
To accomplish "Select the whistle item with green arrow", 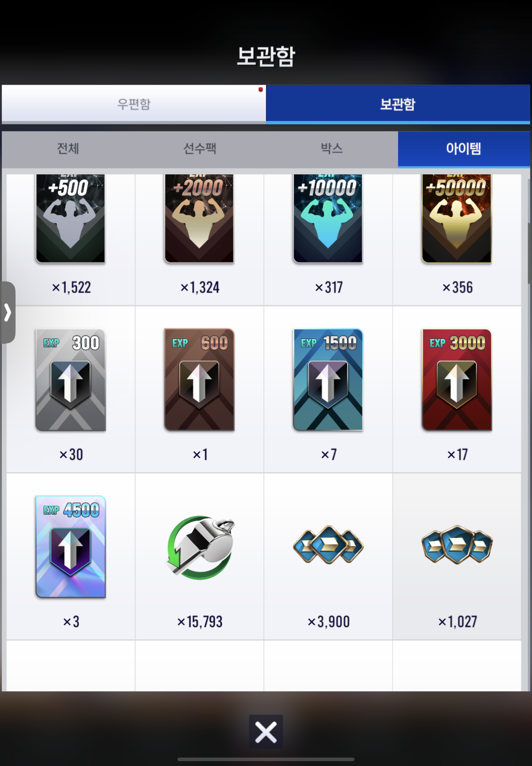I will 200,548.
